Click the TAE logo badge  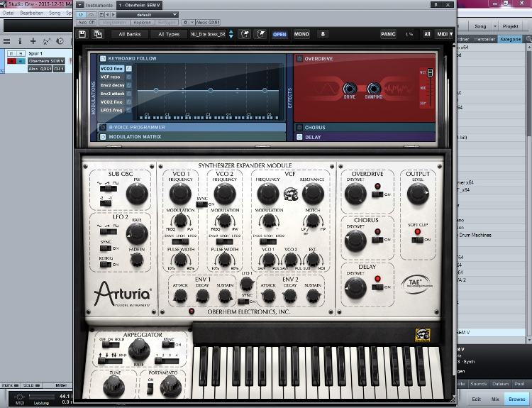coord(417,284)
